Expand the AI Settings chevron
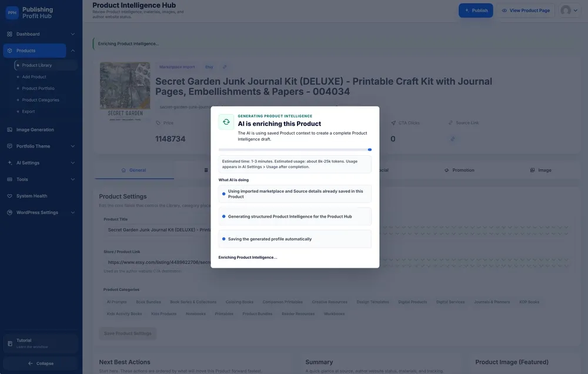 (x=73, y=163)
